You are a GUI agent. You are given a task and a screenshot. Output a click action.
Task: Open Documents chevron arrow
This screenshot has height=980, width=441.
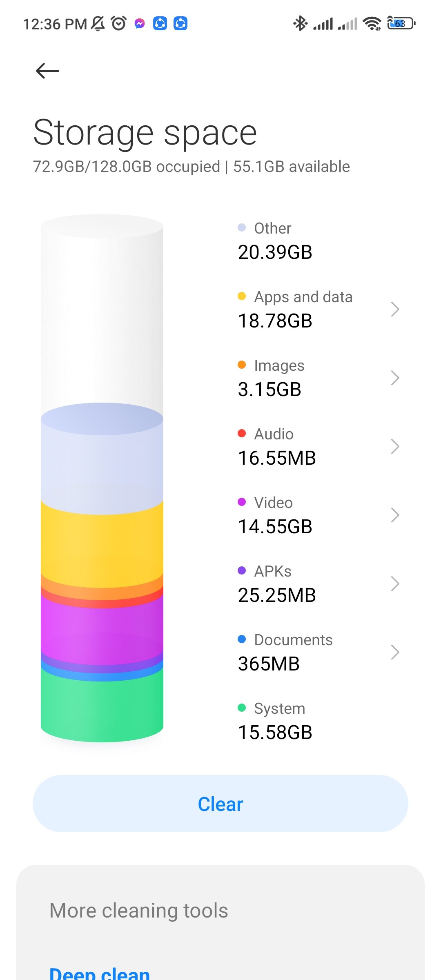tap(394, 652)
